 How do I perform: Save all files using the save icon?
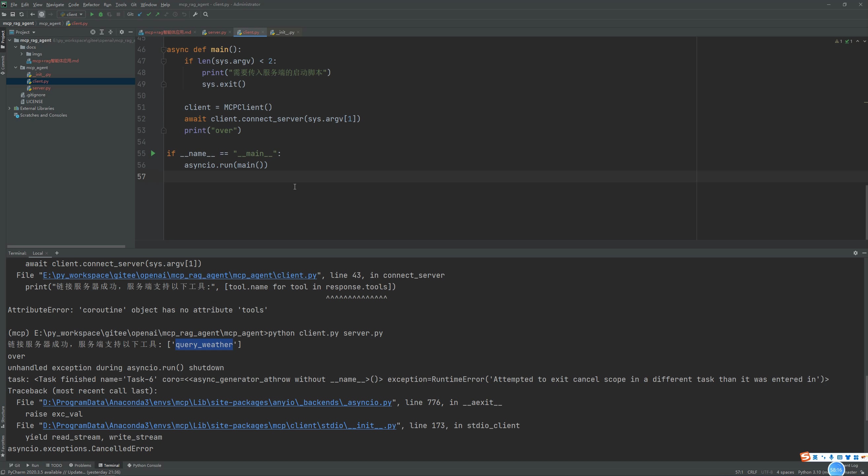(13, 14)
